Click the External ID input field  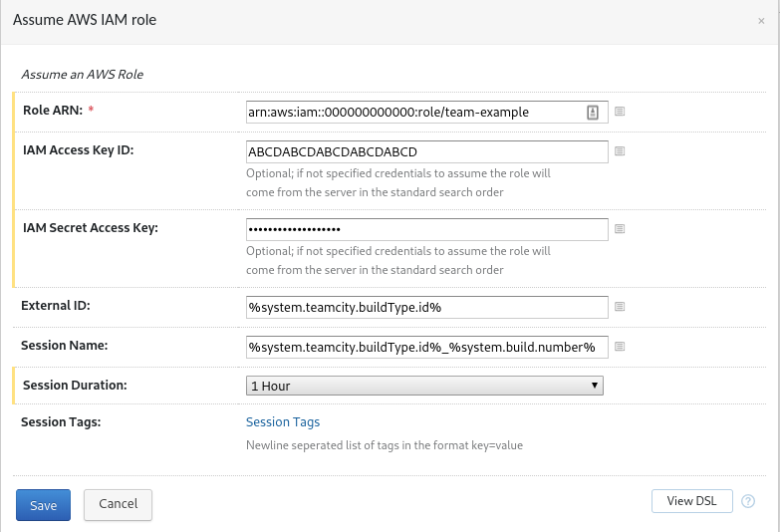pyautogui.click(x=426, y=307)
